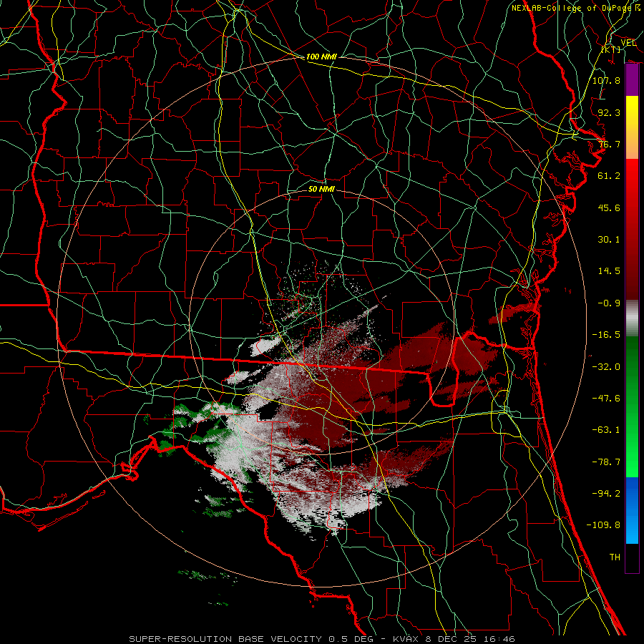Click the -47.6 velocity scale value
This screenshot has height=644, width=644.
coord(606,399)
